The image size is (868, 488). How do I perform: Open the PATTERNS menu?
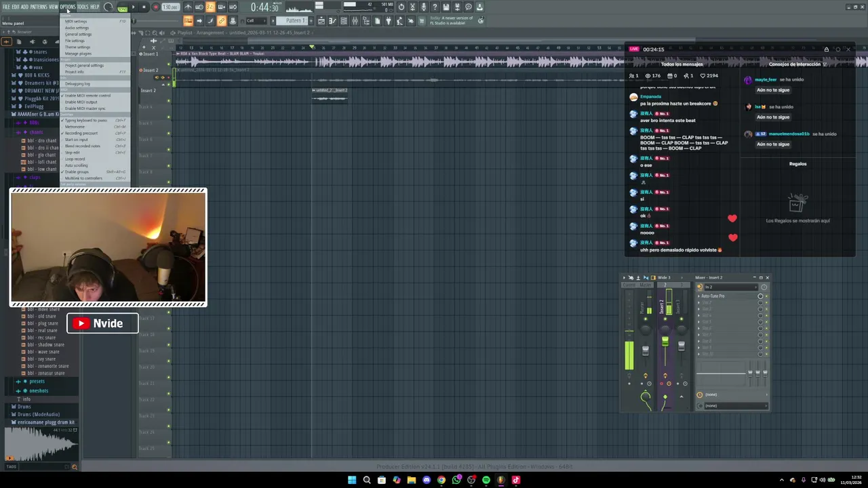39,7
